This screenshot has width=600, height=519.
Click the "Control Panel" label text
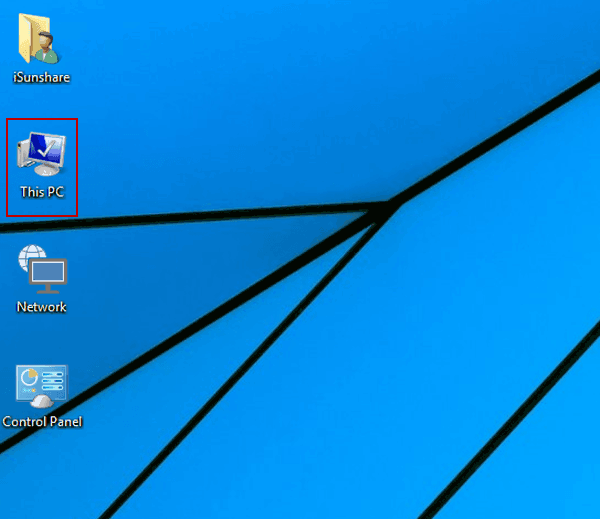[42, 421]
